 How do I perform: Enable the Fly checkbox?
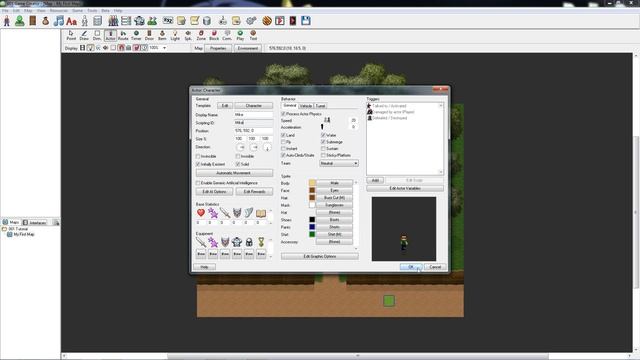pyautogui.click(x=283, y=142)
